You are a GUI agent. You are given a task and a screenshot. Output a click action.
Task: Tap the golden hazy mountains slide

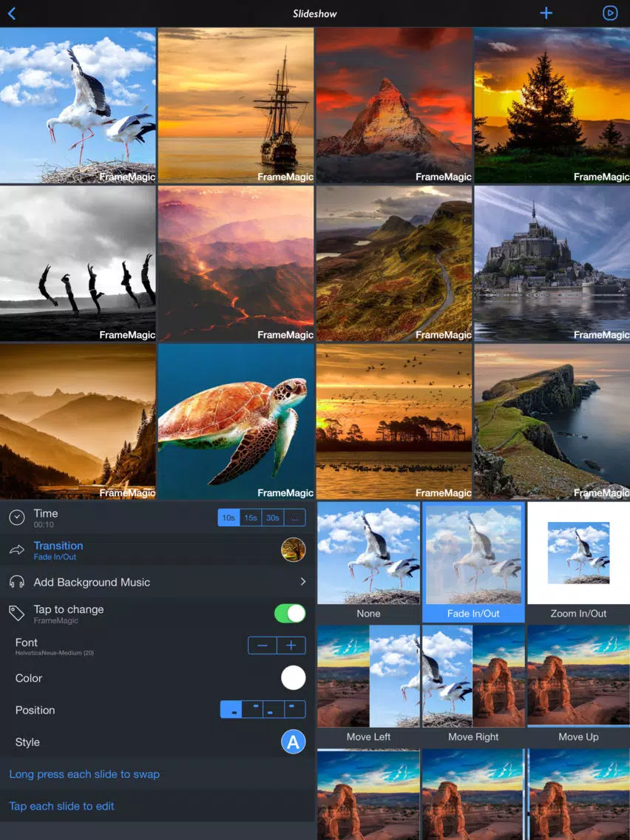(x=78, y=421)
